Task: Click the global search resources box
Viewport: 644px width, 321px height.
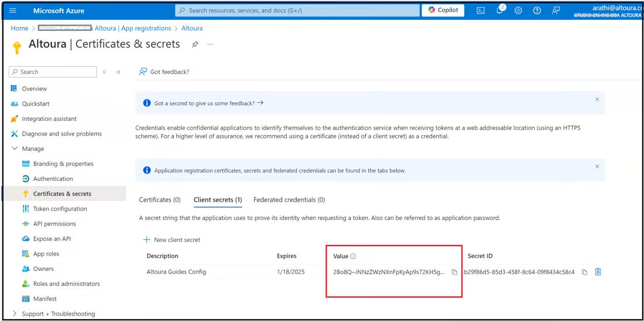Action: (297, 11)
